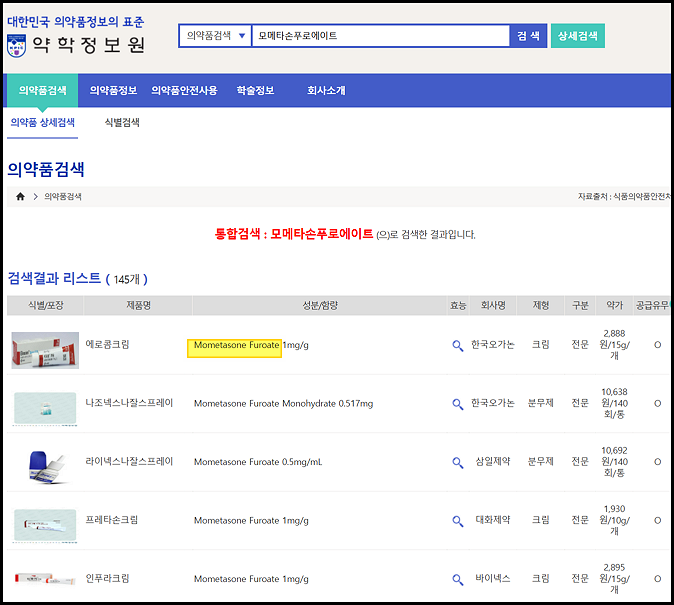Open 학술정보 navigation menu

(x=255, y=90)
